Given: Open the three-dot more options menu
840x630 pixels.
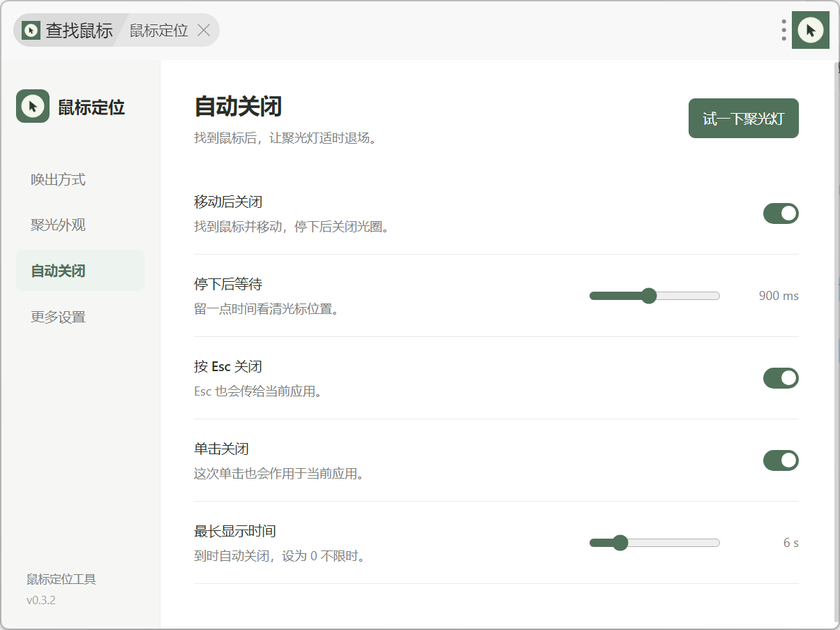Looking at the screenshot, I should tap(784, 30).
